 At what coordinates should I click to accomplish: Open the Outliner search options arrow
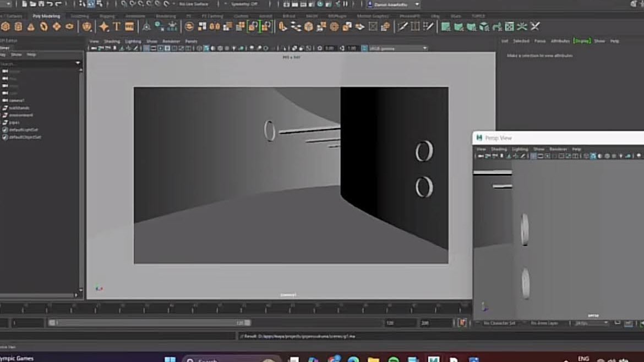coord(78,63)
